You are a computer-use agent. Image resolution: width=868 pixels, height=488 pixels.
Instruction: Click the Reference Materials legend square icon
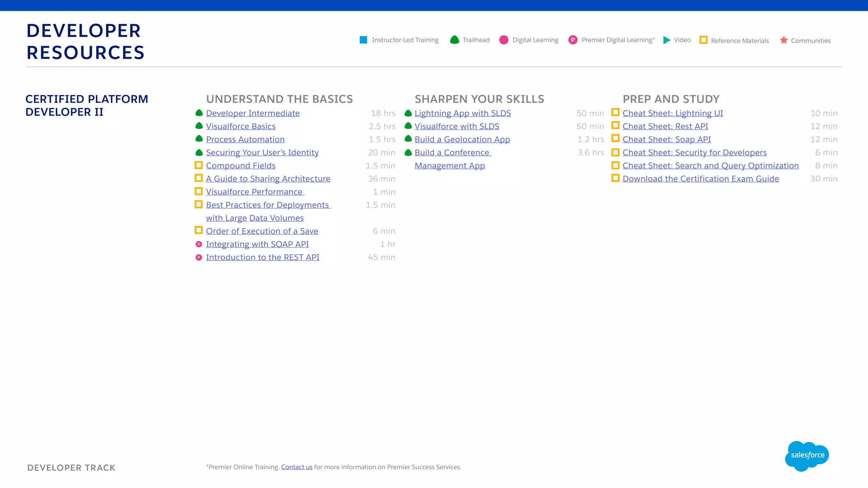pyautogui.click(x=703, y=40)
